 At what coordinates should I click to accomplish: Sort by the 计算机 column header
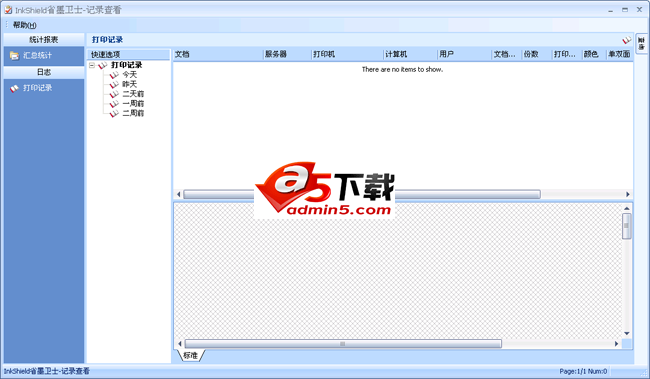(x=410, y=54)
